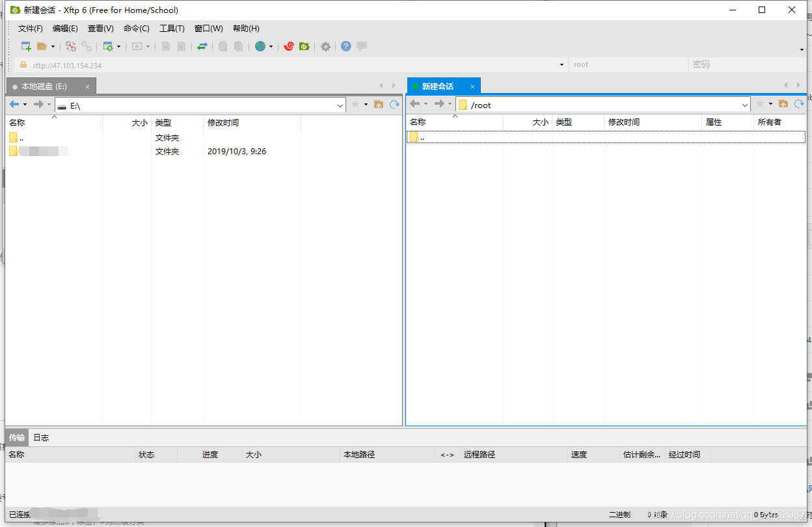Click the globe encoding icon
This screenshot has height=527, width=812.
(260, 46)
